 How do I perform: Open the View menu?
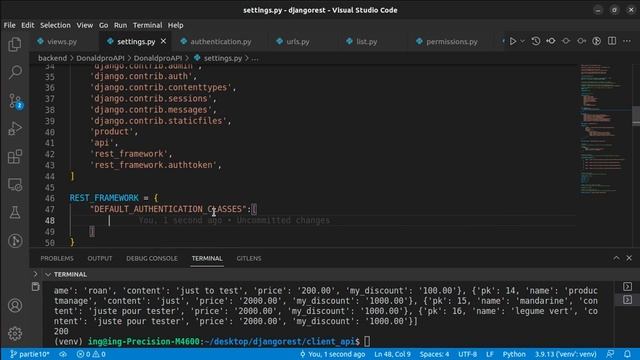(84, 25)
